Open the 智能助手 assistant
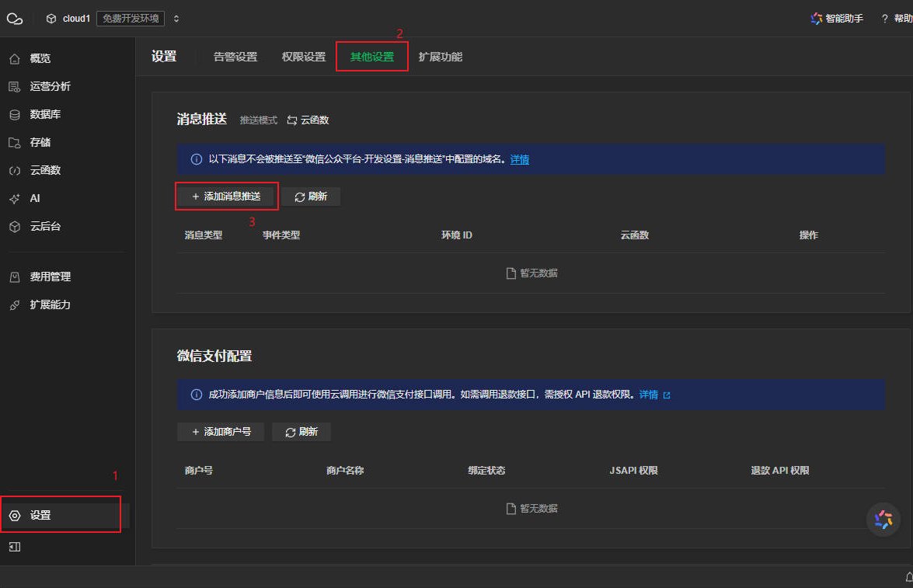 837,19
